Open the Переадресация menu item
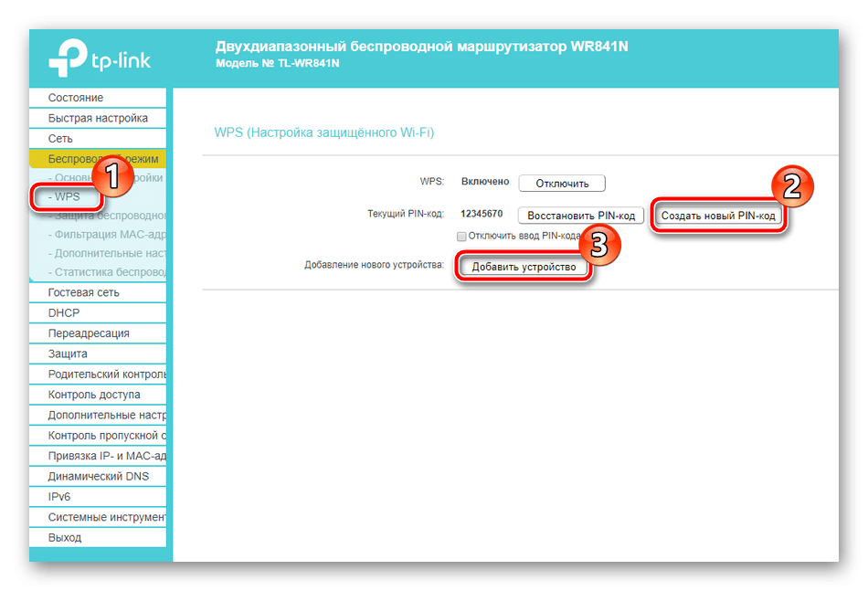 [x=89, y=333]
